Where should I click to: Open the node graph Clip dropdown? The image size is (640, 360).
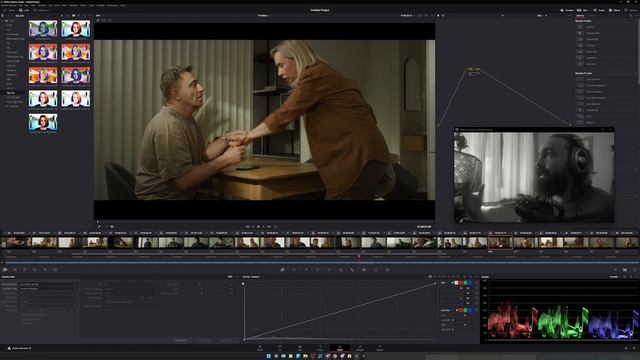tap(541, 16)
